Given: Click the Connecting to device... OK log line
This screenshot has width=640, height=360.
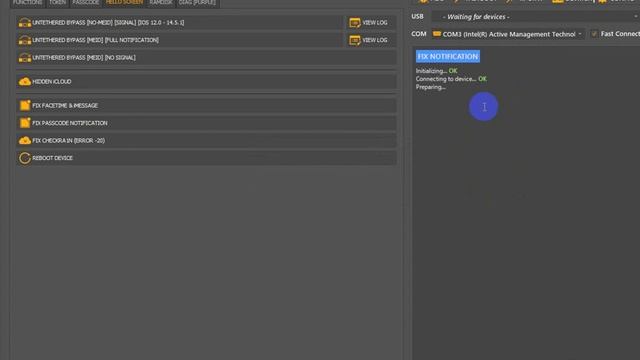Looking at the screenshot, I should tap(451, 79).
